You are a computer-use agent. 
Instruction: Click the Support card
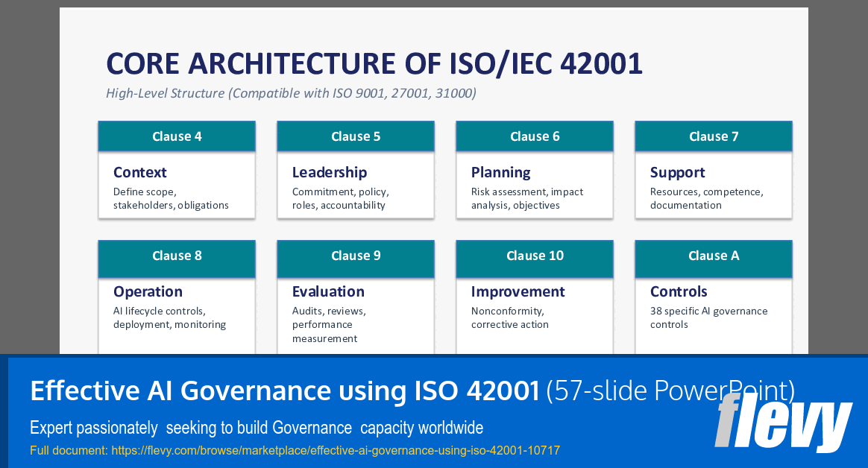[x=713, y=185]
